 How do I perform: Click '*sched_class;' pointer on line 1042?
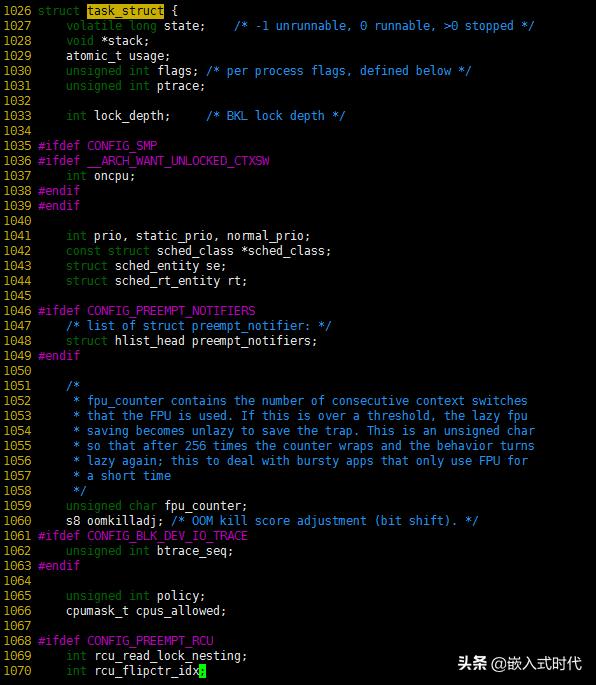pyautogui.click(x=286, y=251)
